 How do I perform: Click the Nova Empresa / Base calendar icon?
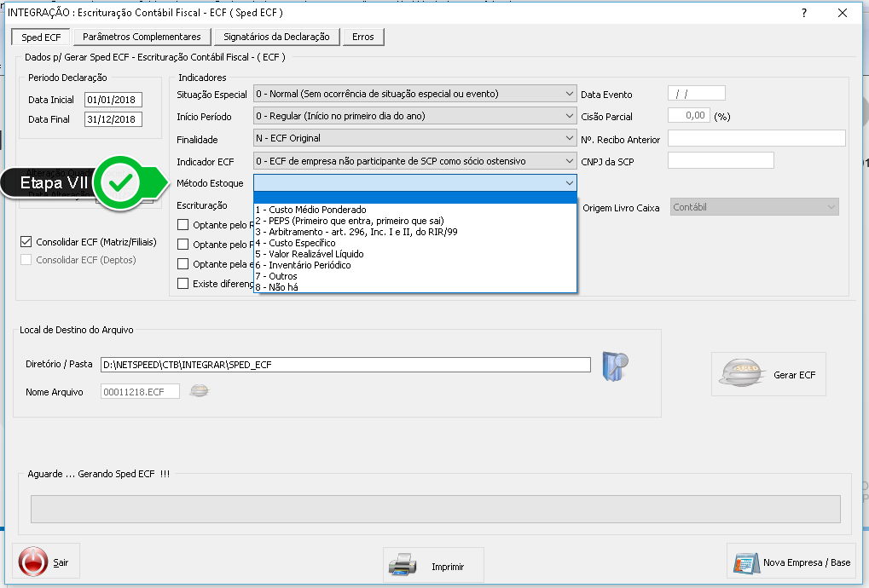[745, 562]
